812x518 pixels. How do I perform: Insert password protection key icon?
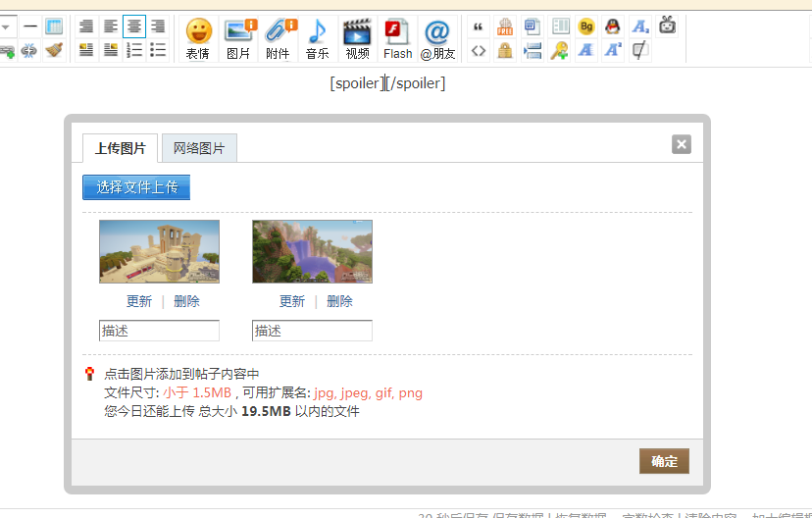tap(559, 50)
